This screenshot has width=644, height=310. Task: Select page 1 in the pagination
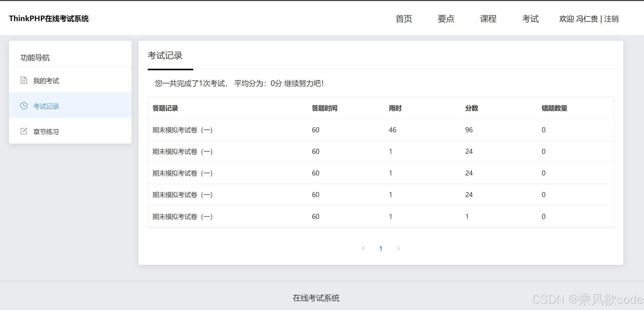[381, 248]
